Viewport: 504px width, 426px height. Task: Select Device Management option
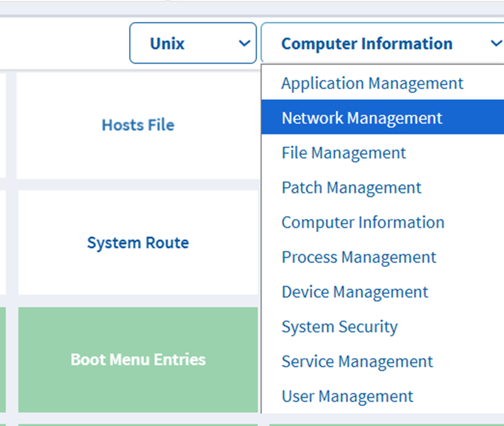(x=354, y=292)
